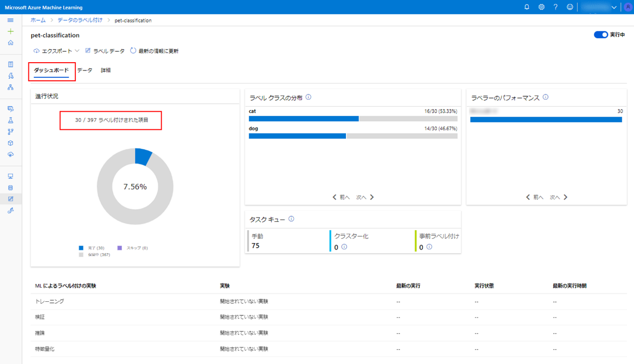Click the blue 完了 (30) legend swatch
The height and width of the screenshot is (364, 634).
point(81,248)
